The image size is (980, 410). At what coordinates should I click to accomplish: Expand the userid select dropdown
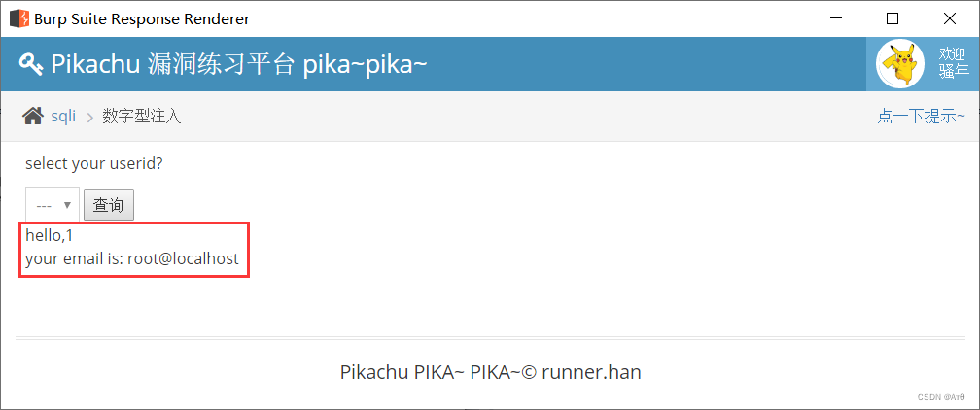(x=52, y=205)
